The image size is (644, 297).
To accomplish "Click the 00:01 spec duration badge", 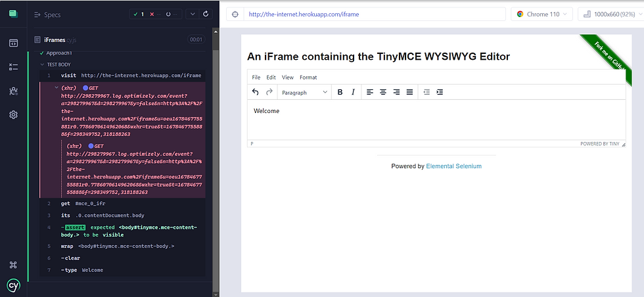I will point(196,40).
